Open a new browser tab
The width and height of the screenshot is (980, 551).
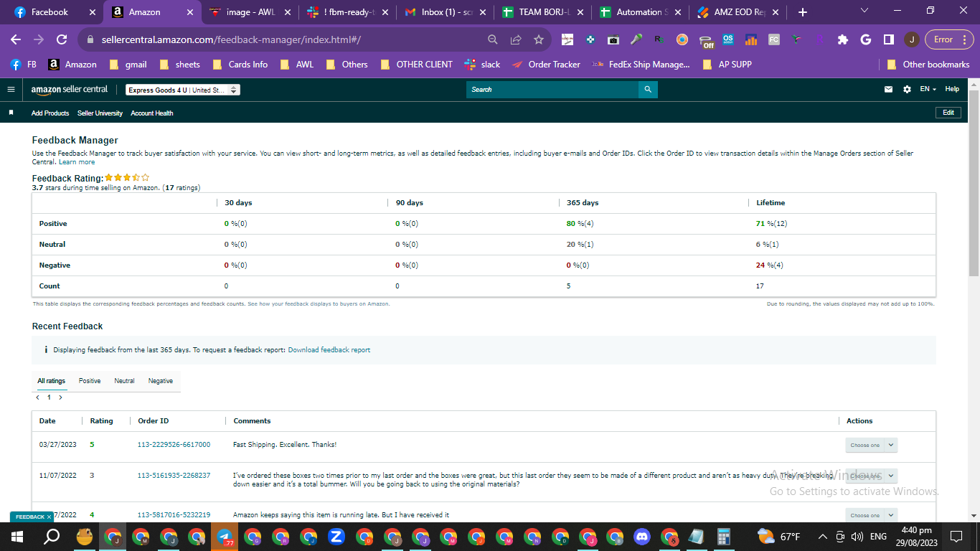(803, 12)
